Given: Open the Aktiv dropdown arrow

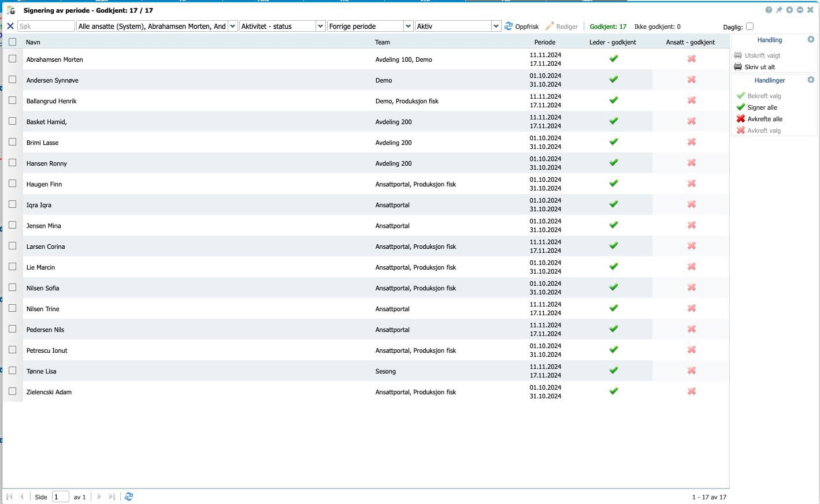Looking at the screenshot, I should pyautogui.click(x=496, y=26).
